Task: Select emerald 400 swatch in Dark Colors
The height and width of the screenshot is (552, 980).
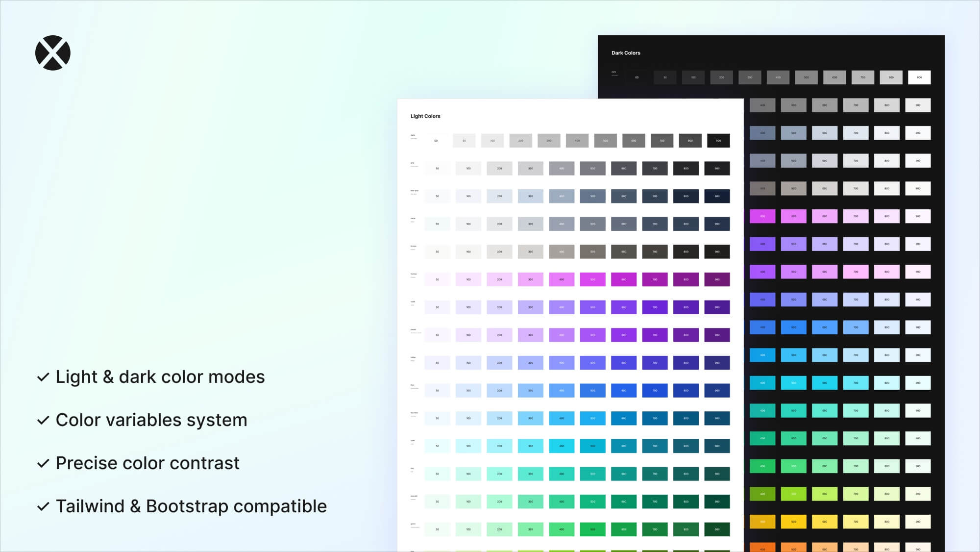Action: pyautogui.click(x=762, y=438)
